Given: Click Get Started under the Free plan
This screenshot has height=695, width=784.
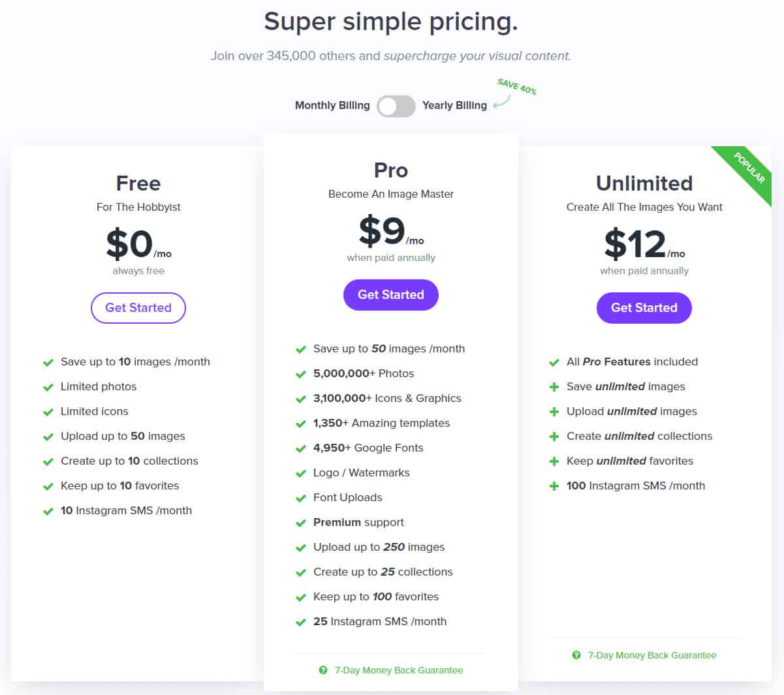Looking at the screenshot, I should pyautogui.click(x=138, y=308).
